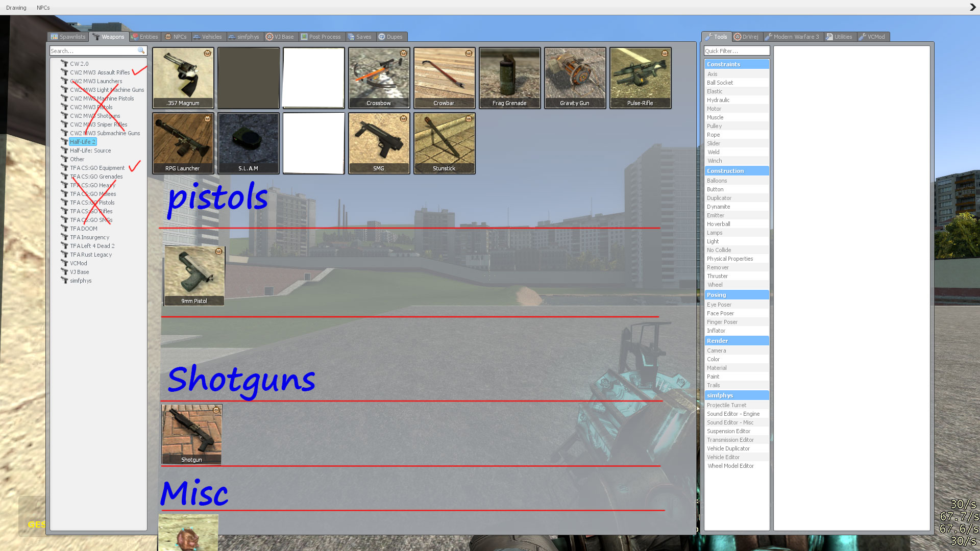Image resolution: width=980 pixels, height=551 pixels.
Task: Select the TFA Insurgency category
Action: tap(89, 237)
